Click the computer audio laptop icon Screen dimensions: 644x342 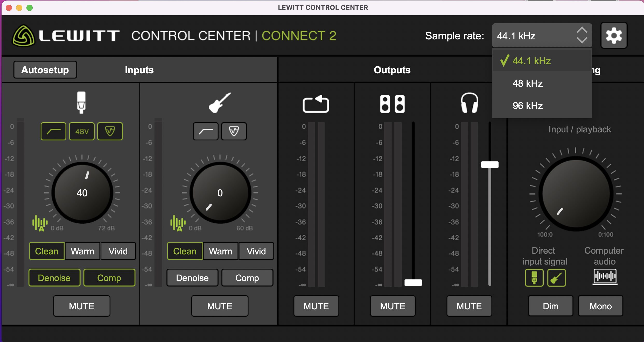pos(605,277)
